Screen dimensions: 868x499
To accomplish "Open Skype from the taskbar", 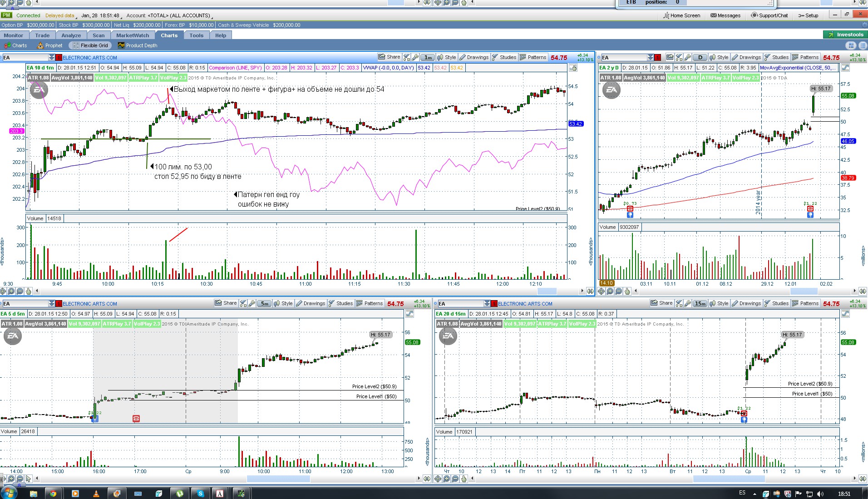I will pos(200,493).
